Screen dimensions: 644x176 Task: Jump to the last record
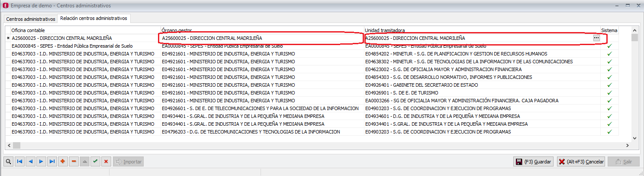(52, 161)
